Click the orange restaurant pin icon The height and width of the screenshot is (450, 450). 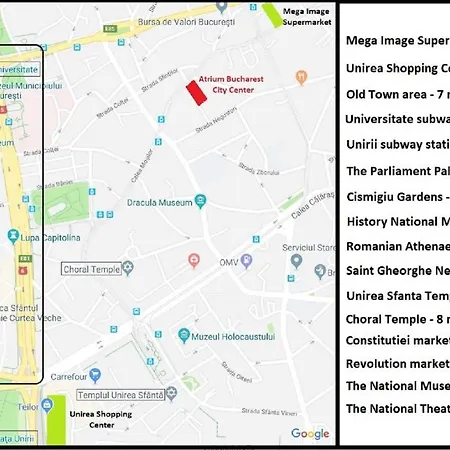tap(301, 78)
